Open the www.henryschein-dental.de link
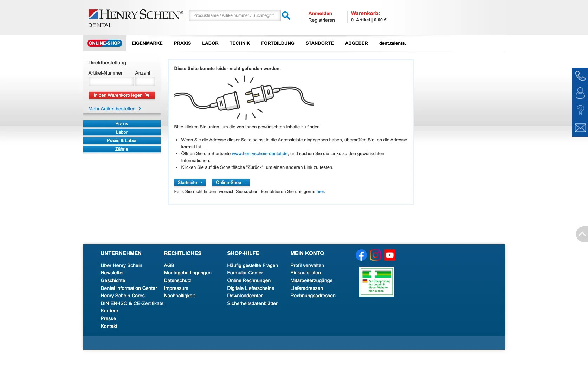Screen dimensions: 588x368 tap(260, 154)
